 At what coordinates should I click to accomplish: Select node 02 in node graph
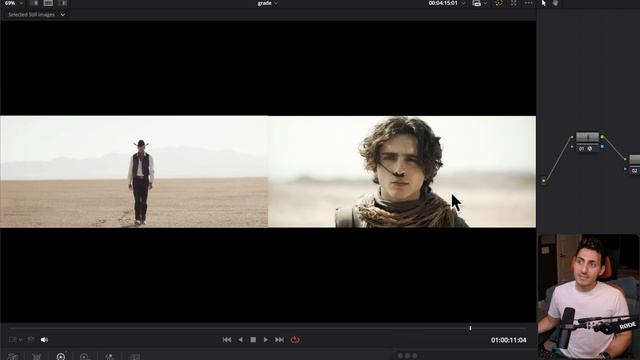coord(634,164)
